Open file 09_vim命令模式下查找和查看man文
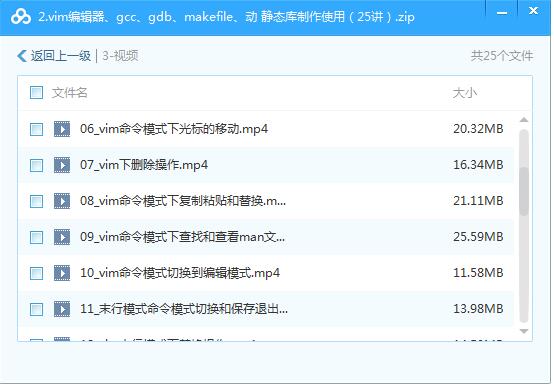 pos(182,237)
